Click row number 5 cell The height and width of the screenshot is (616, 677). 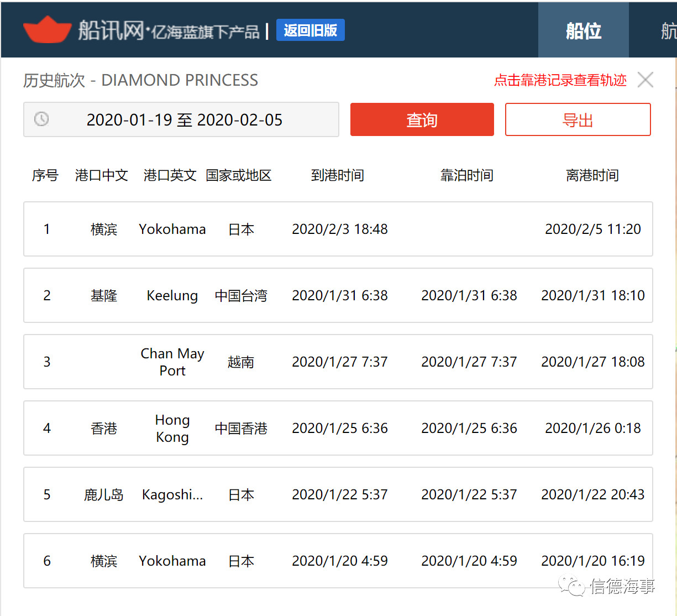47,494
